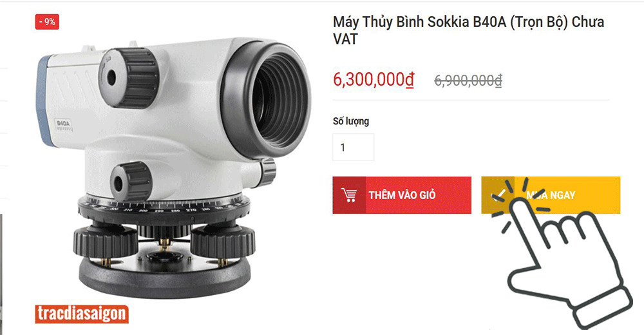Click the sale price 6,300,000đ
Screen dimensions: 644x335
coord(374,79)
